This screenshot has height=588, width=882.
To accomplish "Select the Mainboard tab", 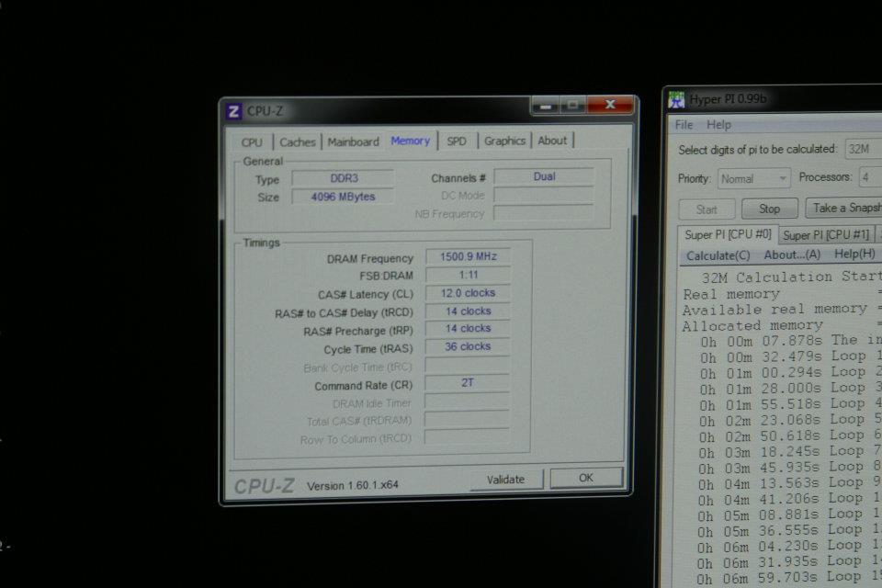I will coord(353,141).
